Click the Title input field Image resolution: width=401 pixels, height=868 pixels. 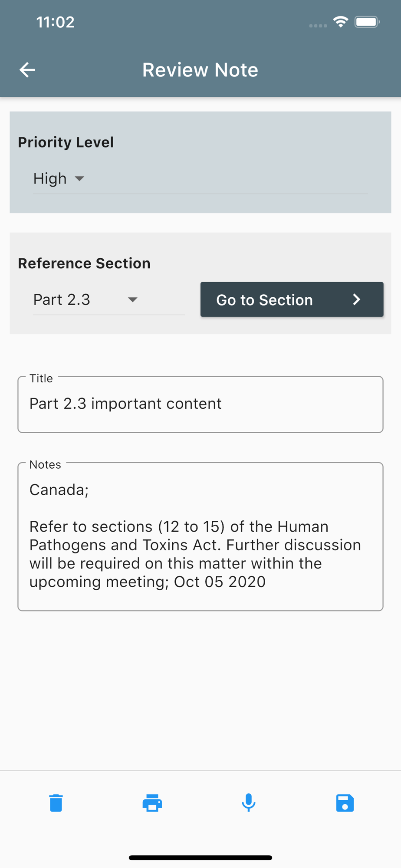(x=200, y=404)
